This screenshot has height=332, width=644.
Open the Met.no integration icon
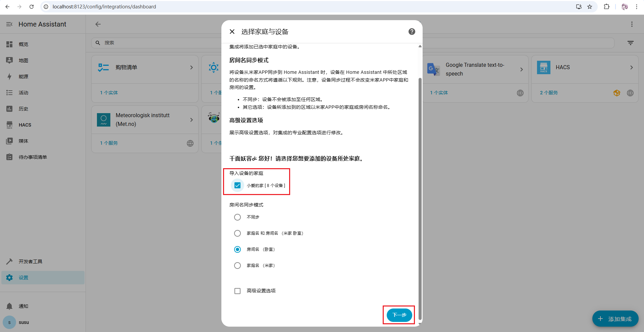pyautogui.click(x=104, y=120)
